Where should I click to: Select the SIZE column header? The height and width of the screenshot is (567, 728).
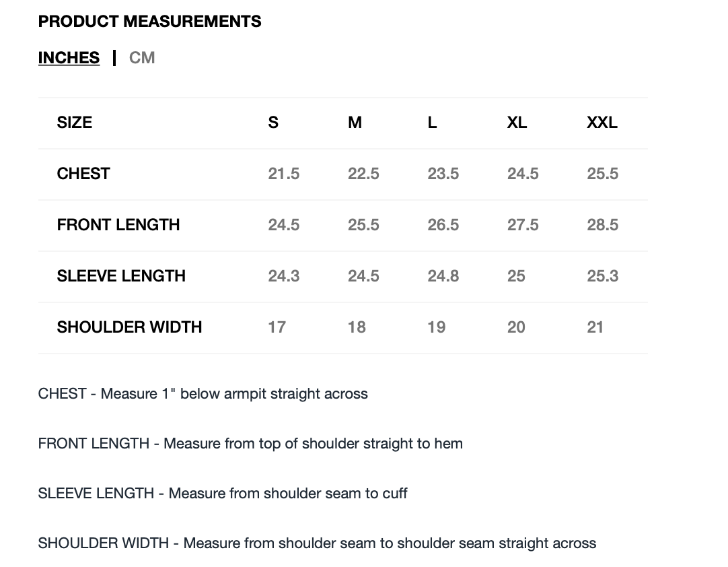click(x=75, y=123)
